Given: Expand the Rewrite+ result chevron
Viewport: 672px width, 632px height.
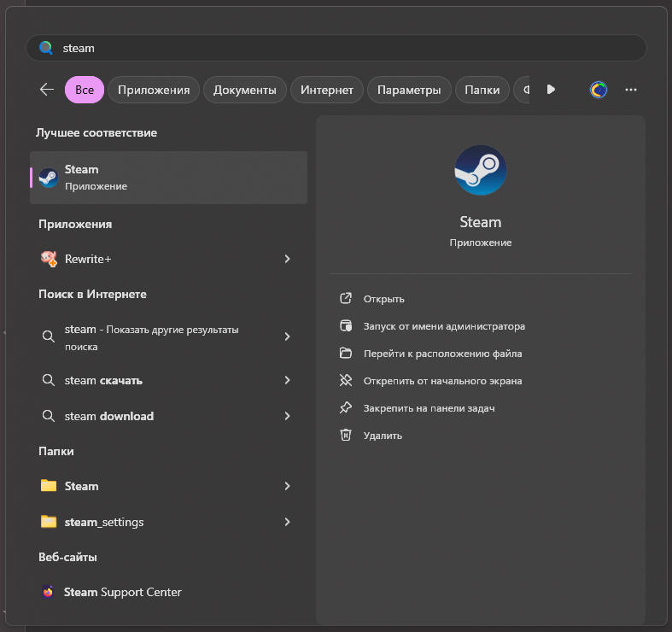Looking at the screenshot, I should point(287,259).
